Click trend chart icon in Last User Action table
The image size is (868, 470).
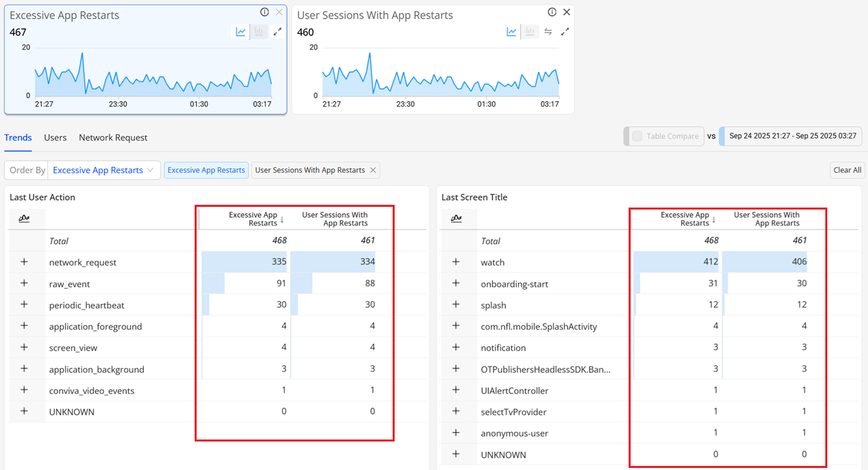click(24, 218)
